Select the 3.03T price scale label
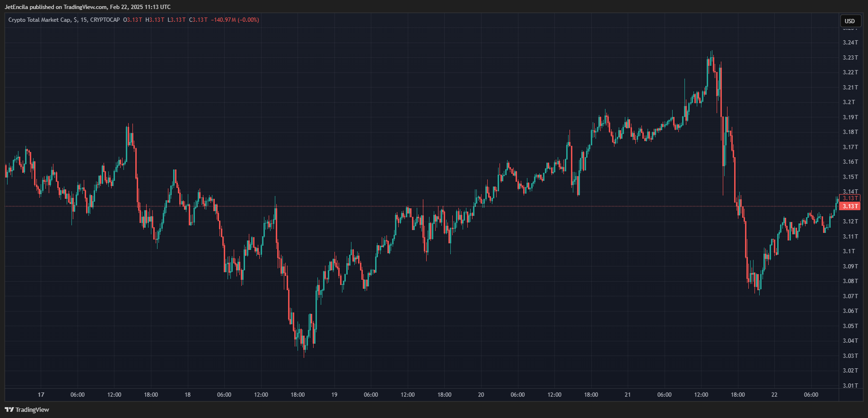Viewport: 868px width, 418px height. click(850, 356)
